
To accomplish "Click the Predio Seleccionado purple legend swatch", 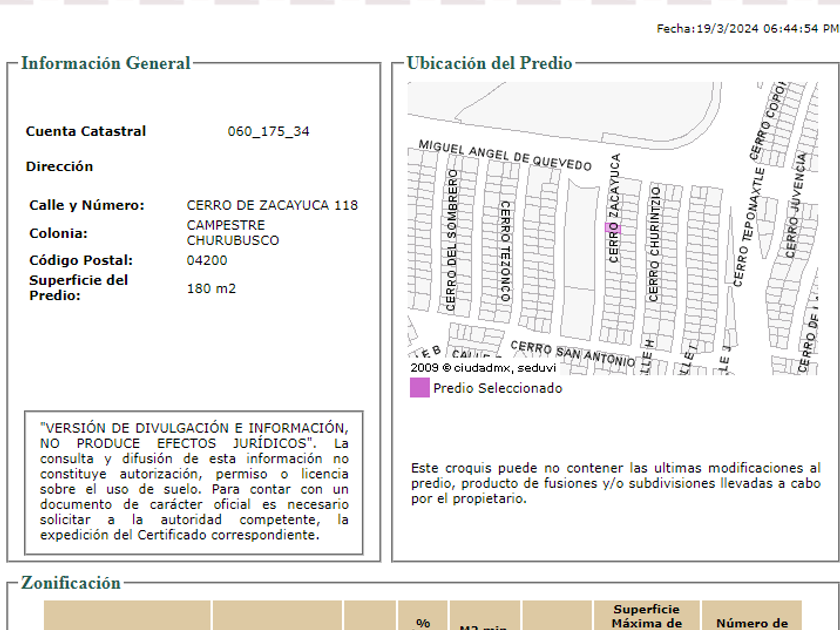I will [x=419, y=388].
